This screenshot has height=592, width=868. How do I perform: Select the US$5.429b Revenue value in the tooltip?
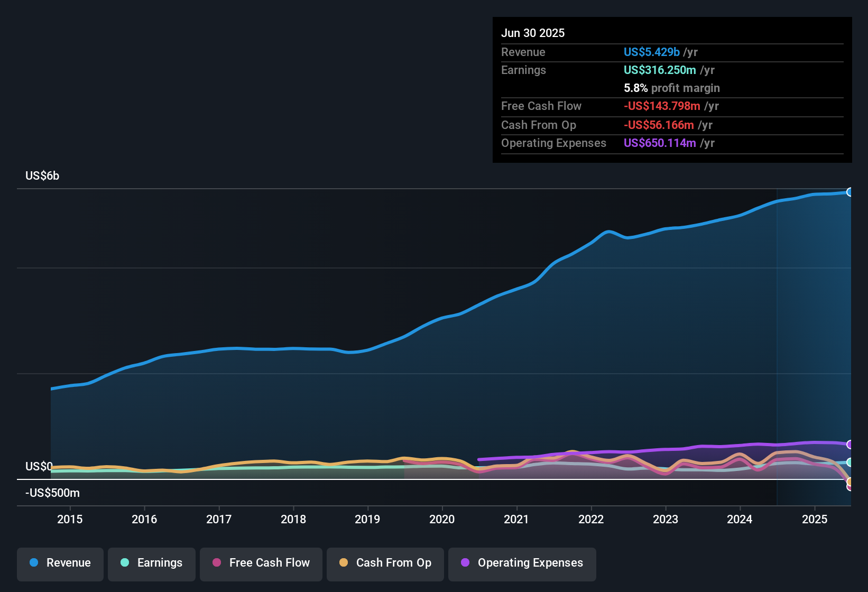[x=651, y=52]
